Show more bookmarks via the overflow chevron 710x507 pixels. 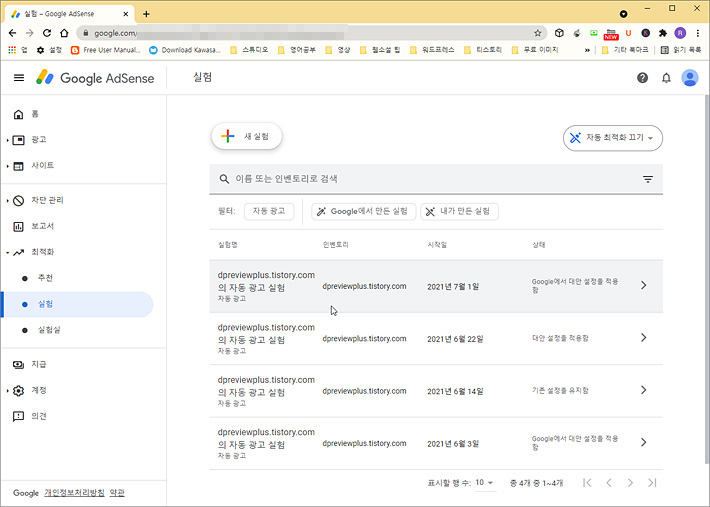[587, 50]
